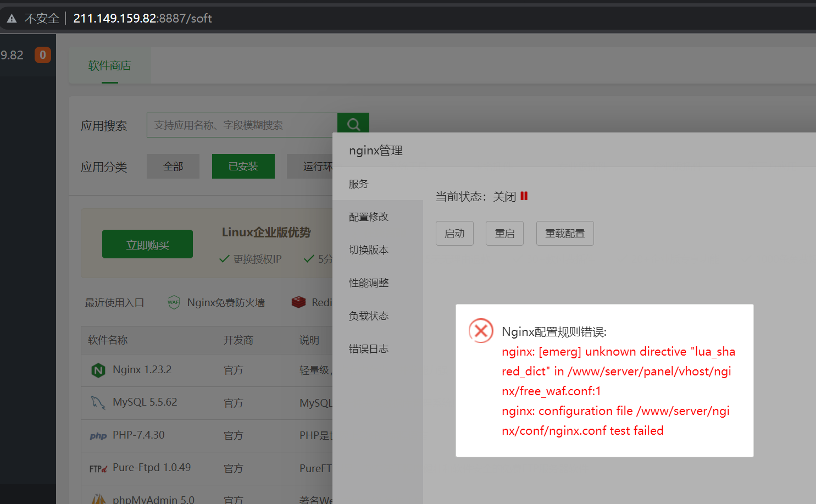Open PHP-7.4.30 software row
Viewport: 816px width, 504px height.
[207, 436]
